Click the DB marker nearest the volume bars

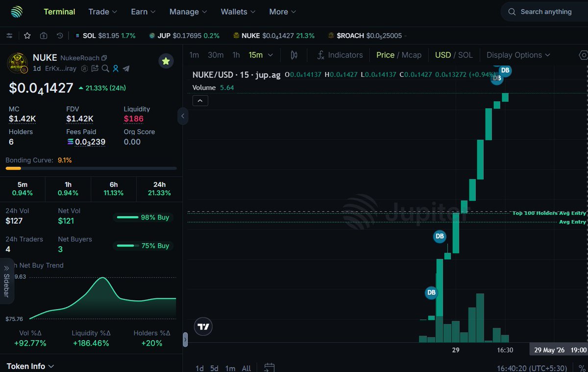pos(431,293)
